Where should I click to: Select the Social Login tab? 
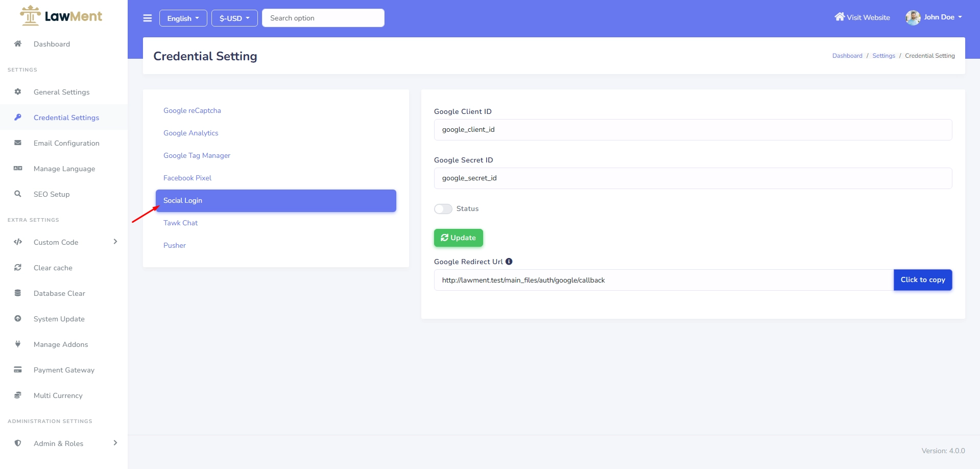pos(276,200)
